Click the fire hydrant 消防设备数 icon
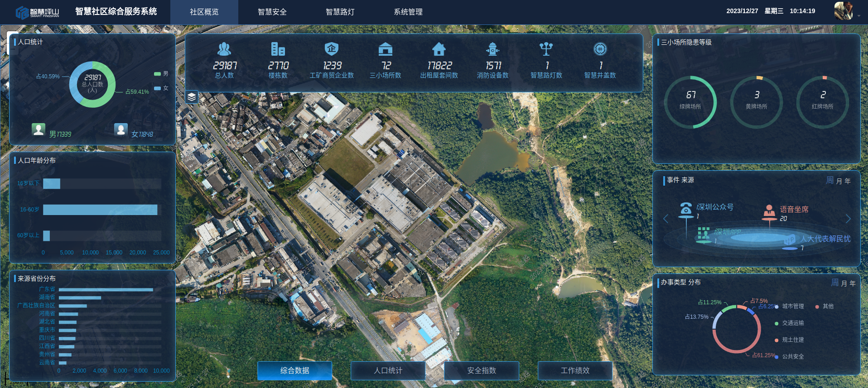This screenshot has height=388, width=868. point(493,49)
